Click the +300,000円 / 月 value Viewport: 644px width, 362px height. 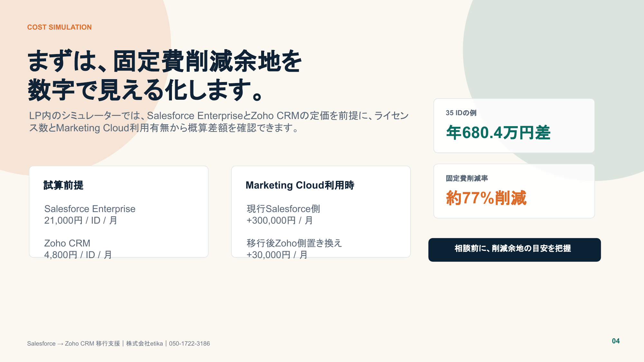tap(280, 220)
